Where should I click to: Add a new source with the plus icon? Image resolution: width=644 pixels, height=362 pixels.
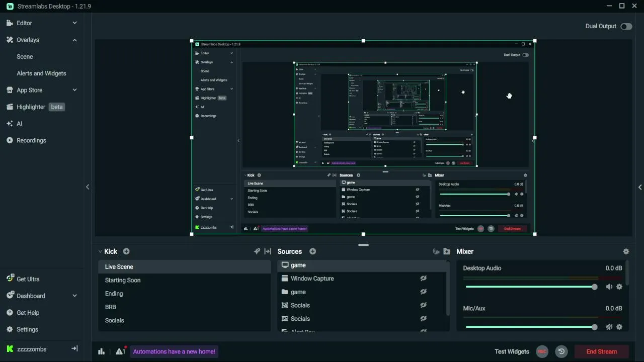tap(312, 251)
